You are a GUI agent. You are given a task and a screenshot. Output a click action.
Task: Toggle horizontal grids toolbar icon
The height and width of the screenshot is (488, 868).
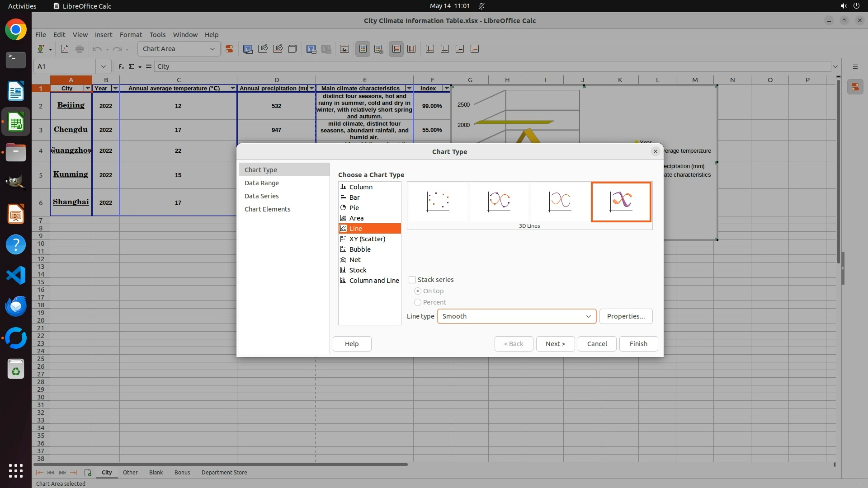pos(396,49)
